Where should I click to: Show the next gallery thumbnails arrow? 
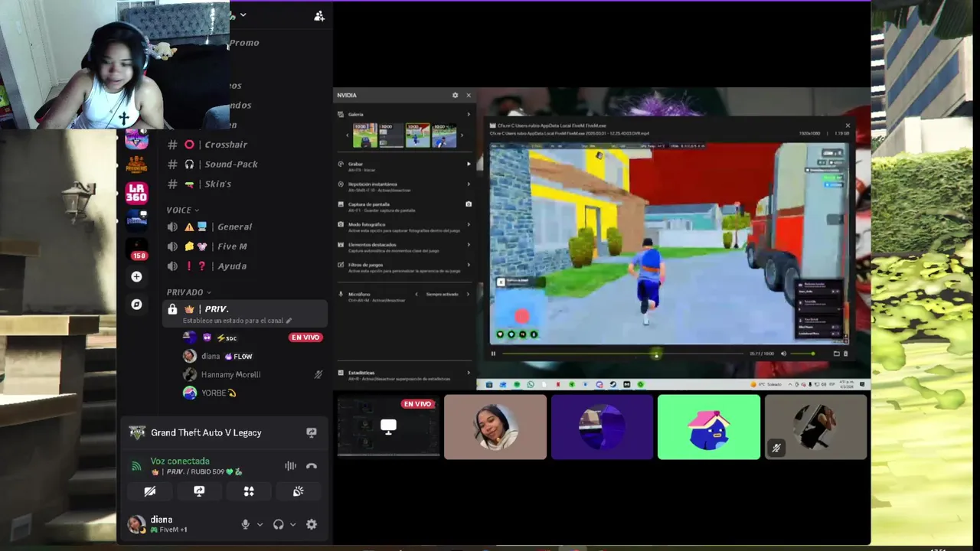point(462,135)
